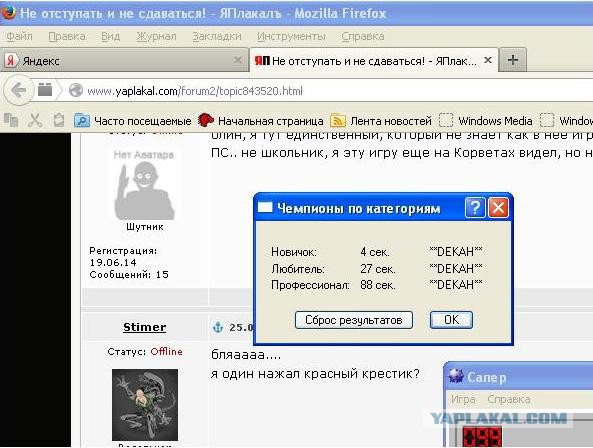
Task: Click the Профессионал 88 сек. record row
Action: [377, 285]
